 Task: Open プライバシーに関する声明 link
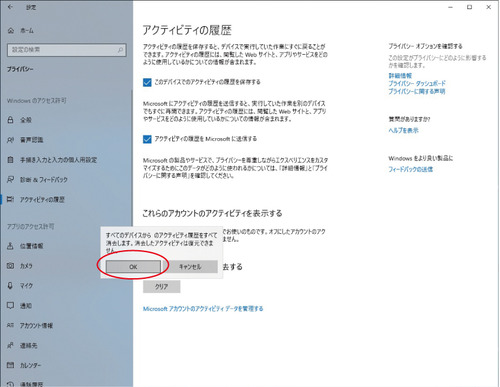point(417,91)
